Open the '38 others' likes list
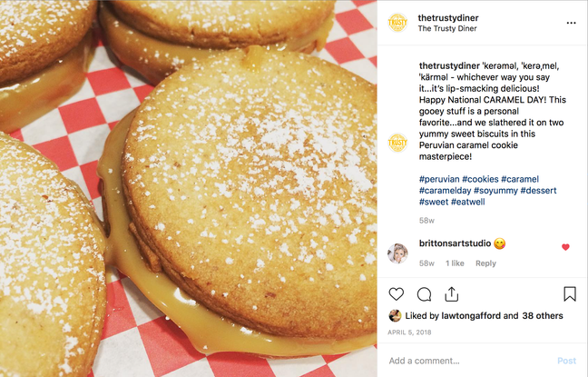The height and width of the screenshot is (377, 588). click(x=543, y=316)
